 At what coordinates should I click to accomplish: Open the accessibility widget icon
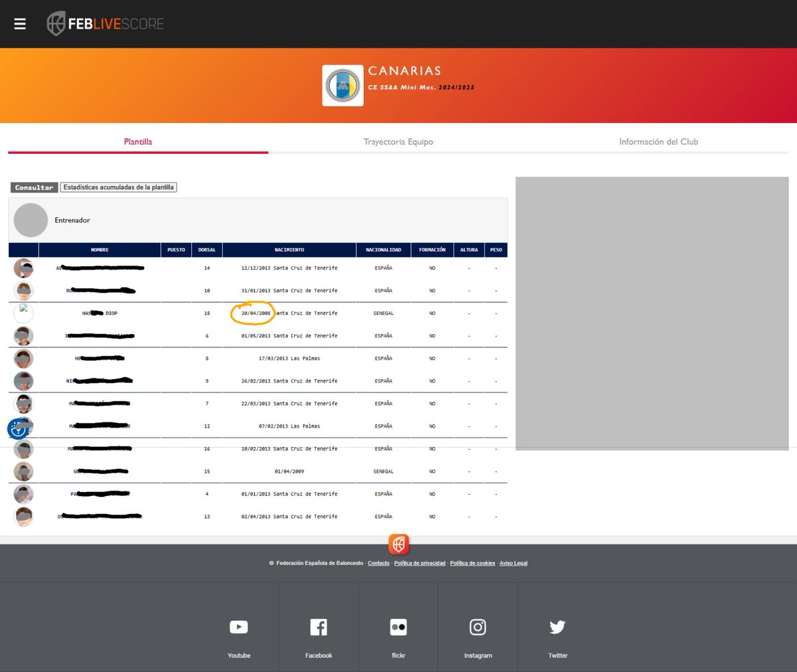(18, 430)
